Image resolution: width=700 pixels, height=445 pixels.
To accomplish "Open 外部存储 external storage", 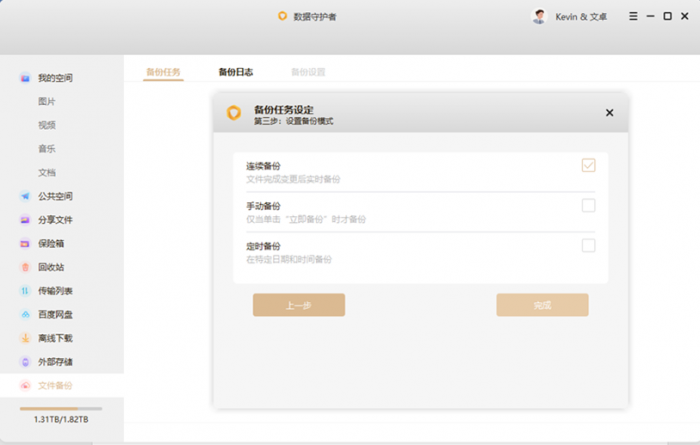I will [54, 362].
